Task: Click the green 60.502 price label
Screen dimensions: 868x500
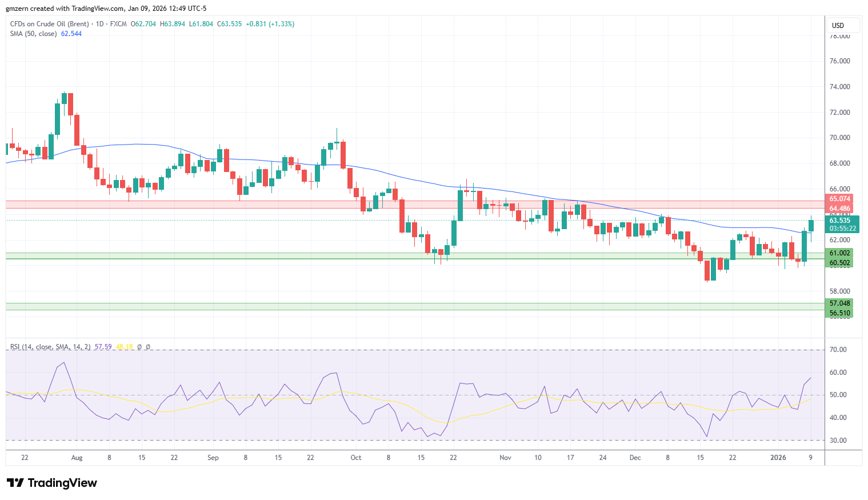Action: point(840,263)
